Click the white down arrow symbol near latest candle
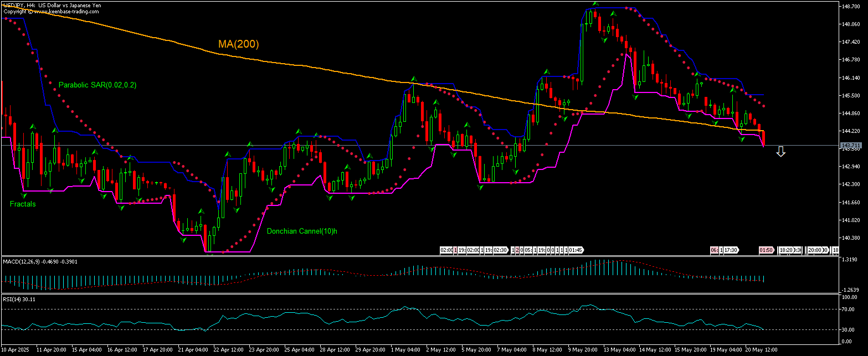The height and width of the screenshot is (356, 868). coord(780,151)
